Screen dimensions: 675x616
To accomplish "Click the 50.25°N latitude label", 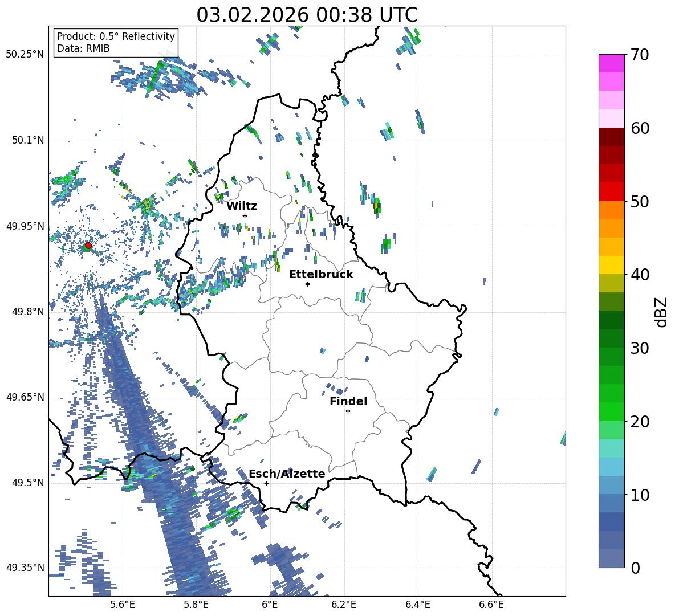I will [25, 55].
